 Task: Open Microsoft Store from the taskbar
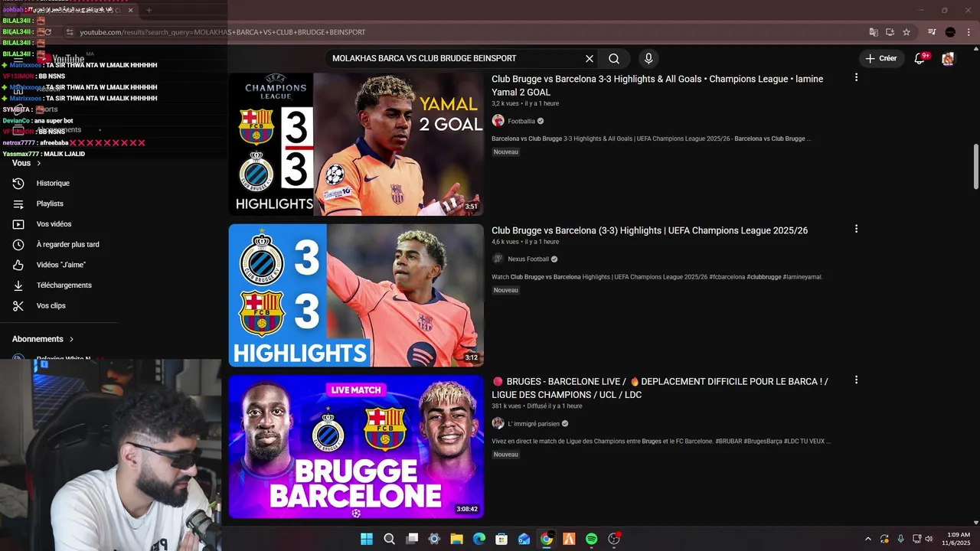(501, 539)
